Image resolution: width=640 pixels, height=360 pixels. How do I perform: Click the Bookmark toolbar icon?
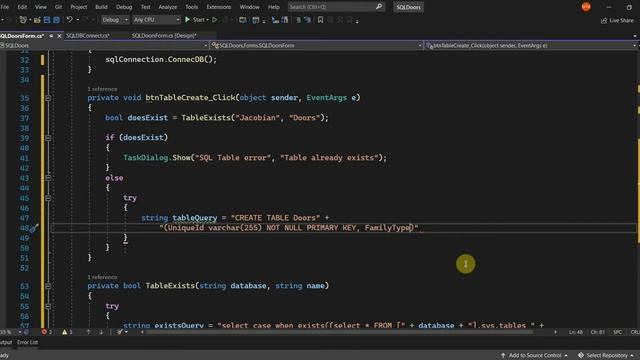(320, 20)
